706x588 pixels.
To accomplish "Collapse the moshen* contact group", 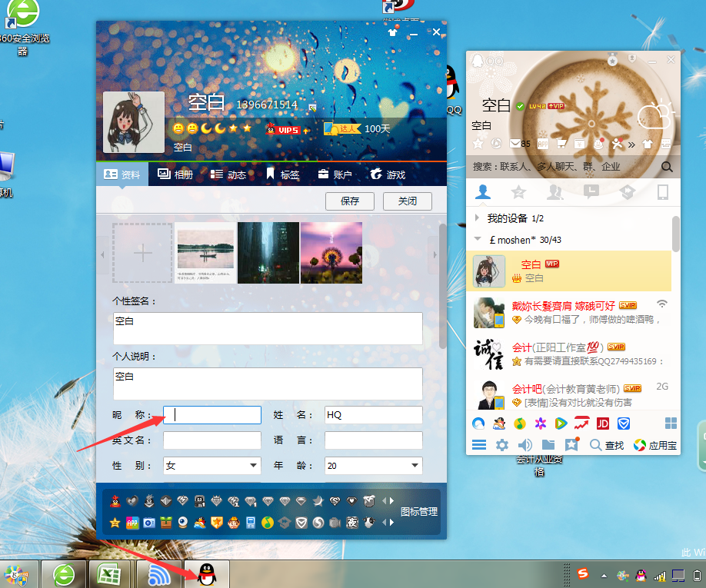I will pyautogui.click(x=478, y=239).
